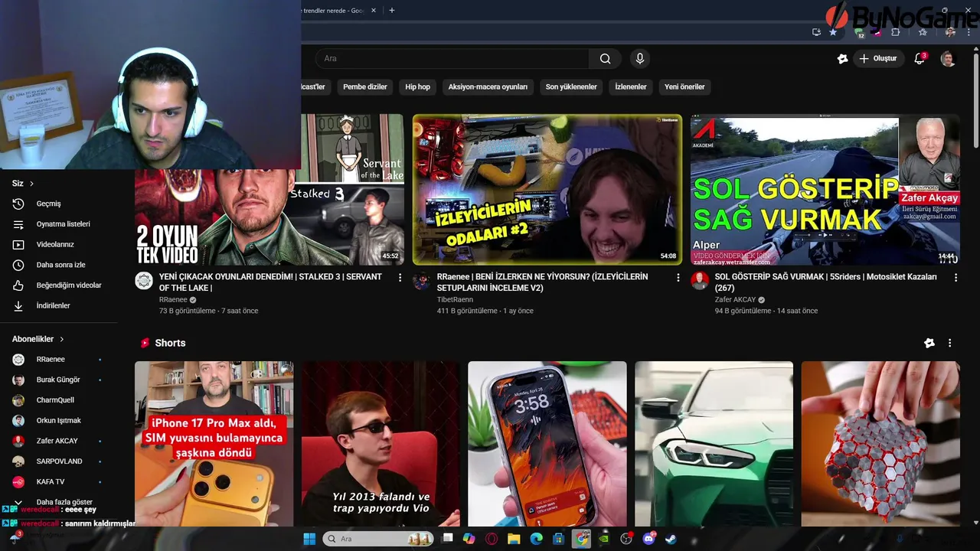Open RRaenee subscription in sidebar
The width and height of the screenshot is (980, 551).
(58, 360)
